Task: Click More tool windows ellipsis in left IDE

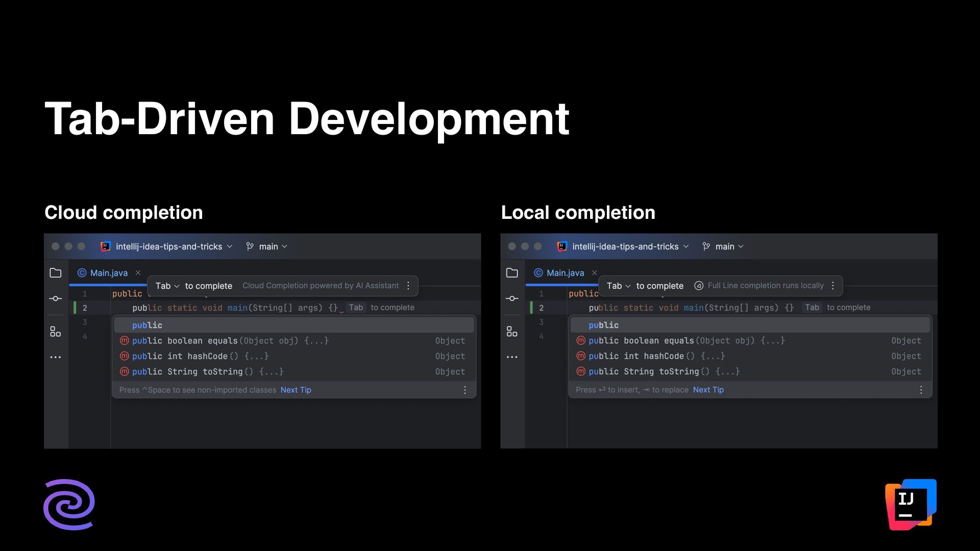Action: tap(56, 357)
